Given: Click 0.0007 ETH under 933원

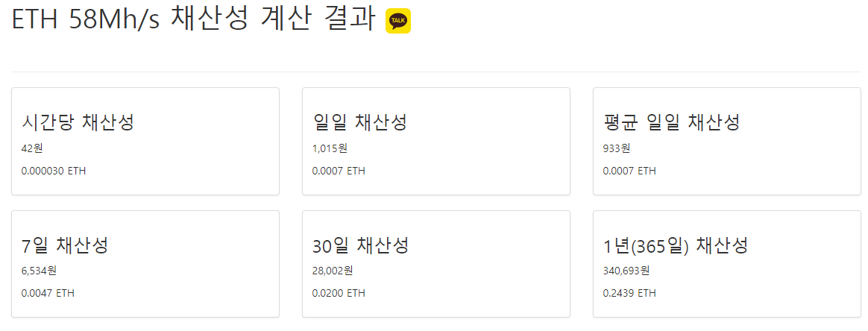Looking at the screenshot, I should 629,171.
